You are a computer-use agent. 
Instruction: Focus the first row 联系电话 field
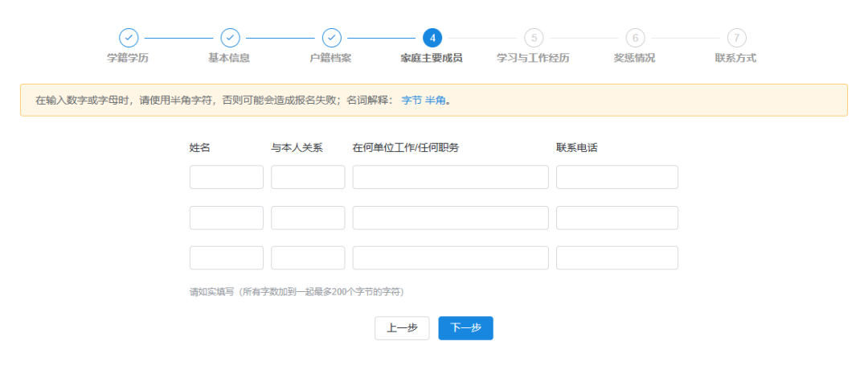pos(617,177)
